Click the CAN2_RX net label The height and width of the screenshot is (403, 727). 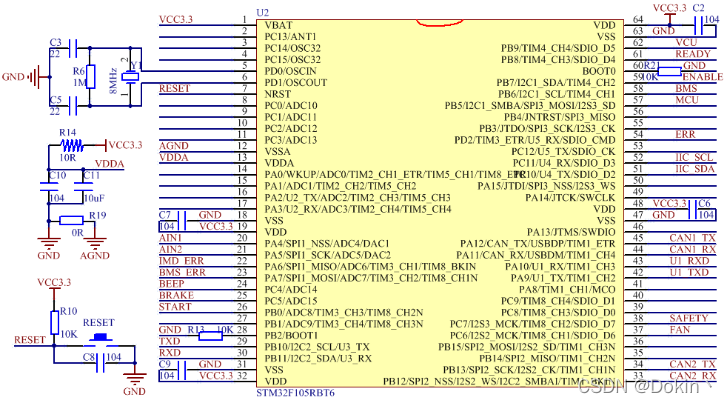tap(693, 376)
